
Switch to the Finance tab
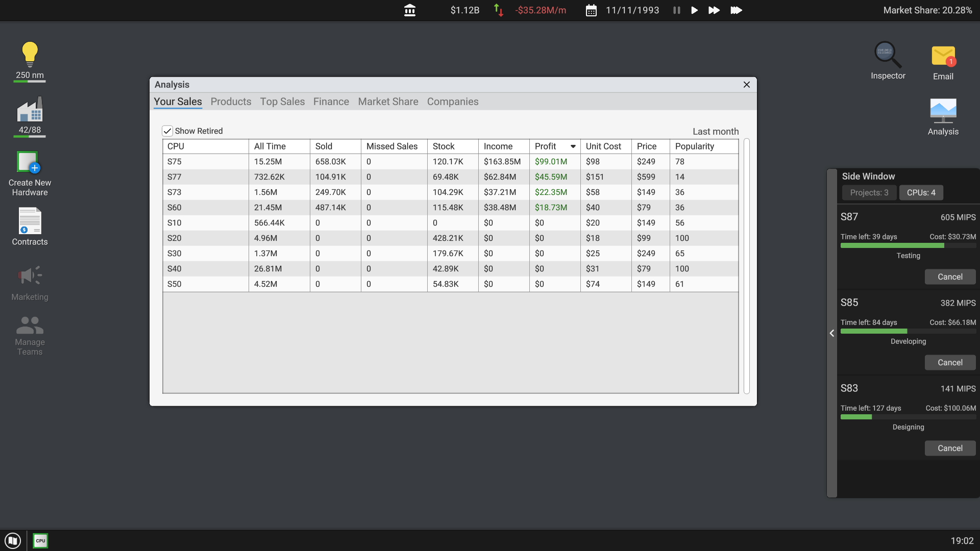(x=331, y=102)
